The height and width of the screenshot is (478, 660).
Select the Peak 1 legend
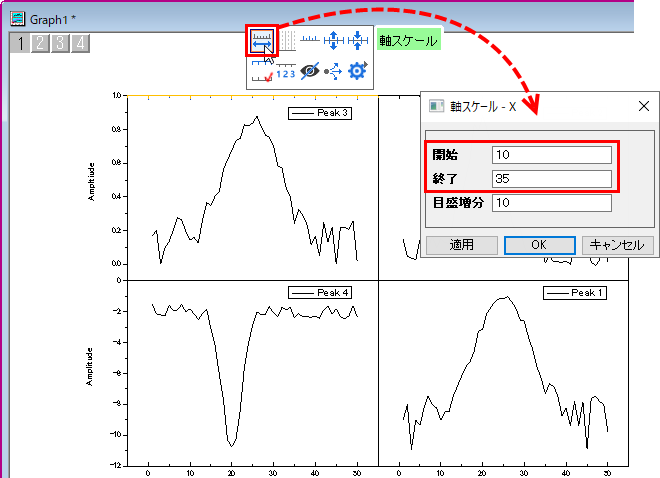575,293
